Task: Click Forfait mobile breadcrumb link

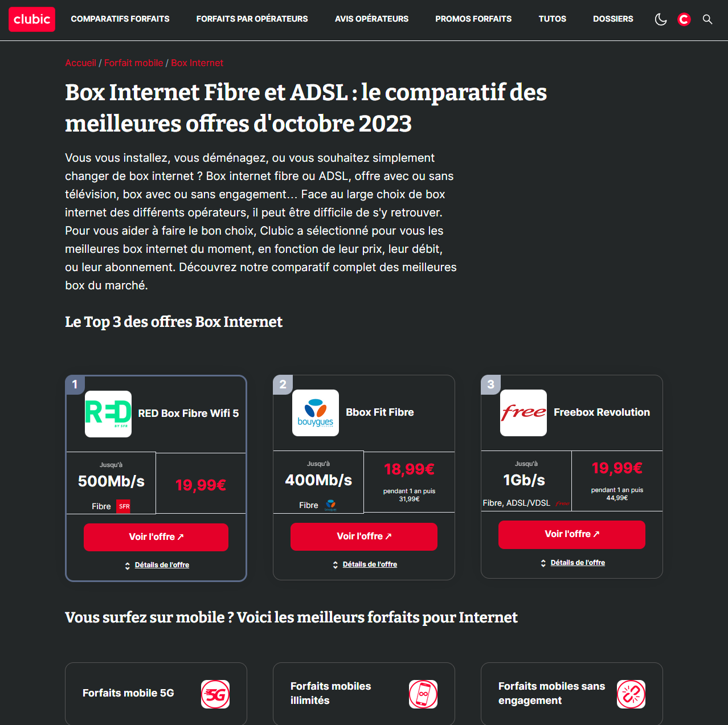Action: click(133, 63)
